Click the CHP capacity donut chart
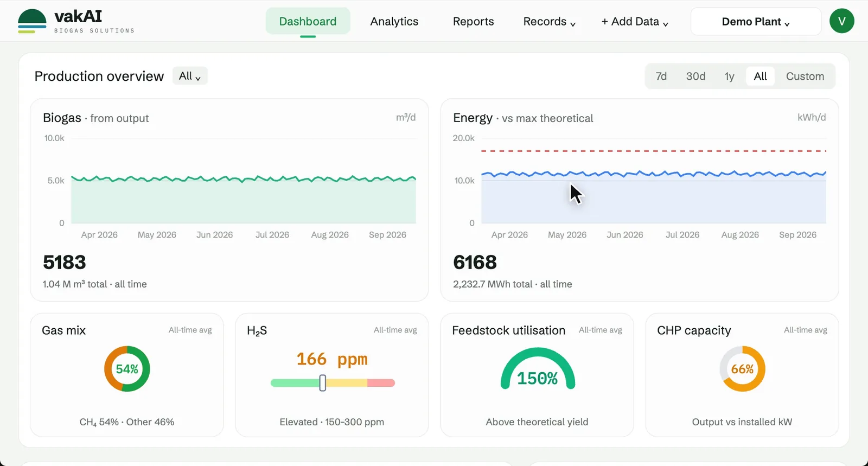Image resolution: width=868 pixels, height=466 pixels. (x=742, y=369)
